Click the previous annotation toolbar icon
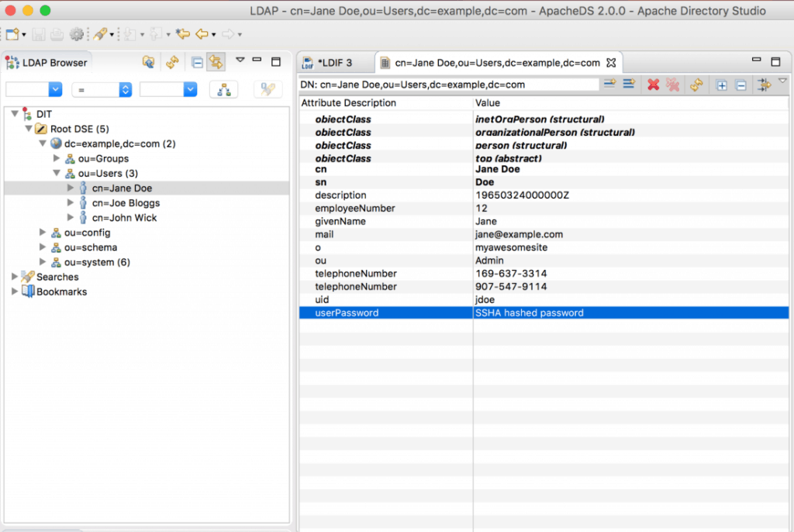The height and width of the screenshot is (532, 794). tap(156, 34)
